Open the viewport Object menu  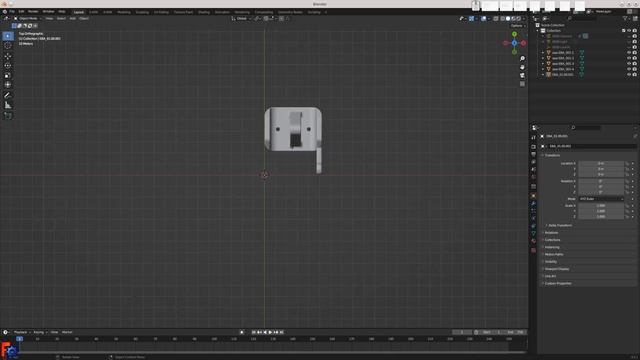[x=84, y=18]
